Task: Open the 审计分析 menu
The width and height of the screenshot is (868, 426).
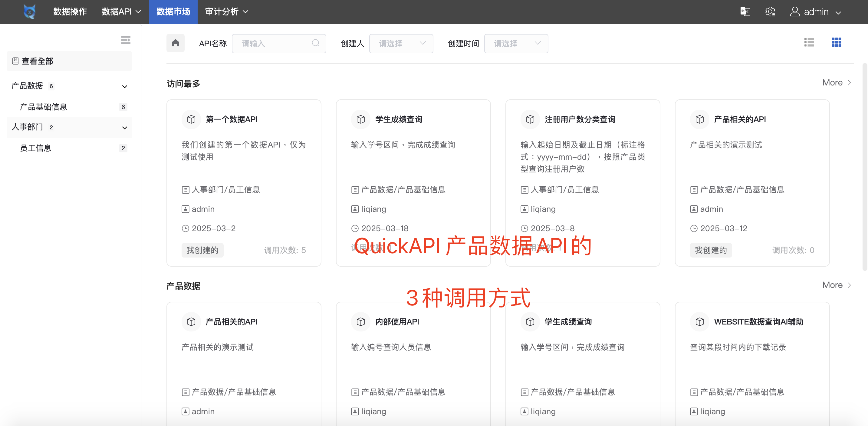Action: 226,12
